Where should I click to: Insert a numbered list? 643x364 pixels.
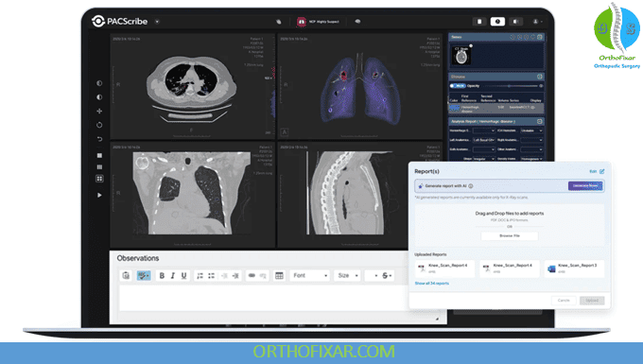tap(200, 276)
